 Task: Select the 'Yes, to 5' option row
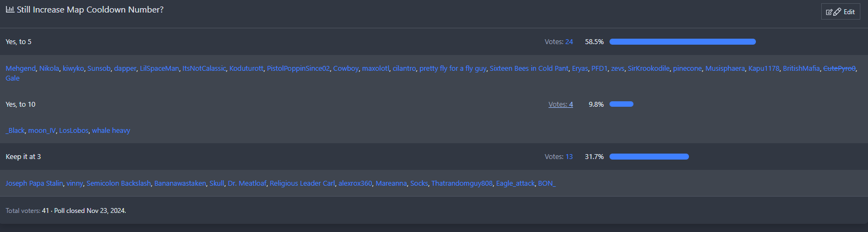pos(19,42)
